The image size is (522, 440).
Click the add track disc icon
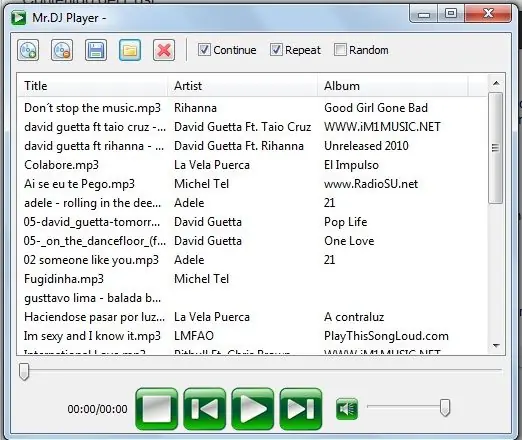28,50
